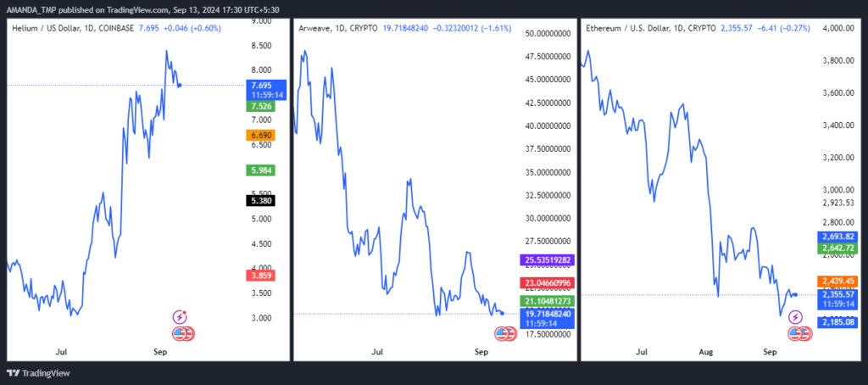Click the purple 25.53519282 price label
This screenshot has height=385, width=868.
pyautogui.click(x=547, y=259)
